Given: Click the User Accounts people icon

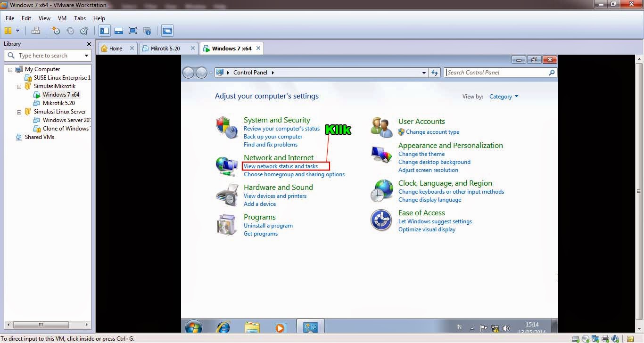Looking at the screenshot, I should [x=381, y=127].
